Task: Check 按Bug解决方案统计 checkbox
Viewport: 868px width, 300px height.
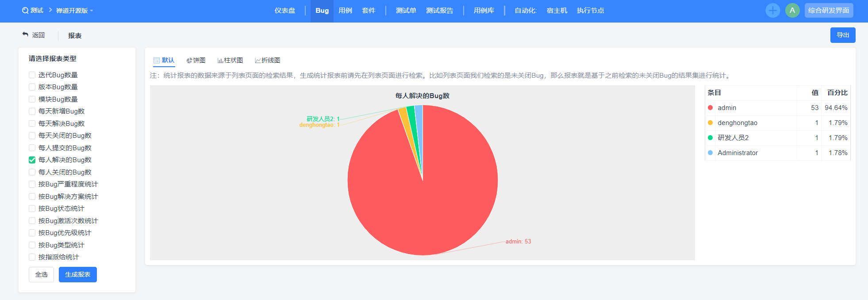Action: (32, 197)
